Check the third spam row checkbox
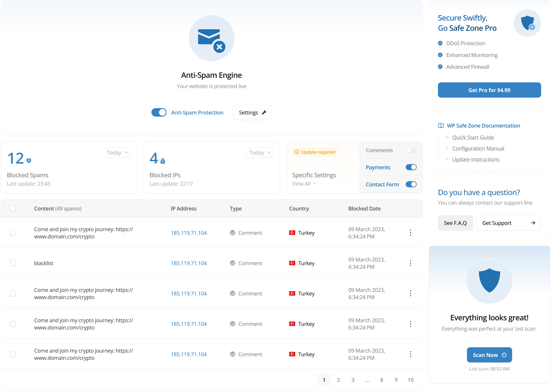Viewport: 551px width, 392px height. 13,293
